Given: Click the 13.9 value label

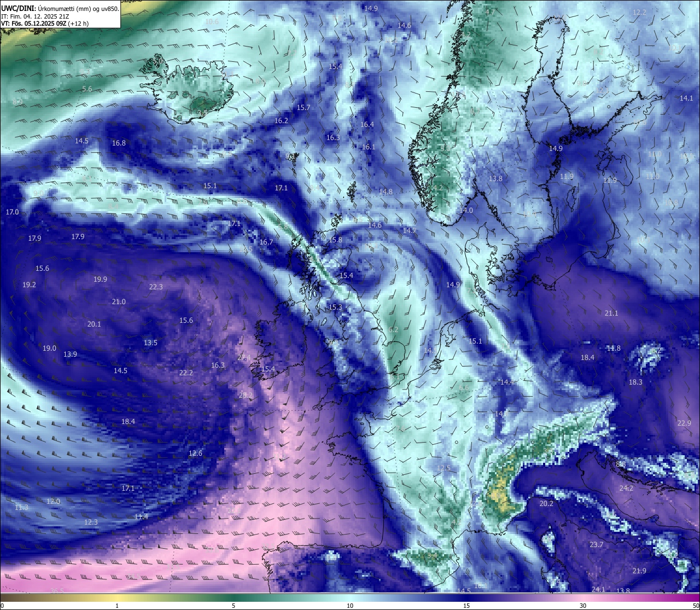Looking at the screenshot, I should click(x=70, y=354).
